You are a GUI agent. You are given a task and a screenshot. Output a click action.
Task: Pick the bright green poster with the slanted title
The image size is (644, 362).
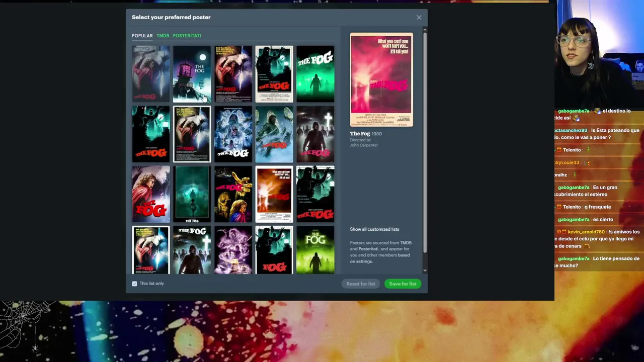(315, 74)
